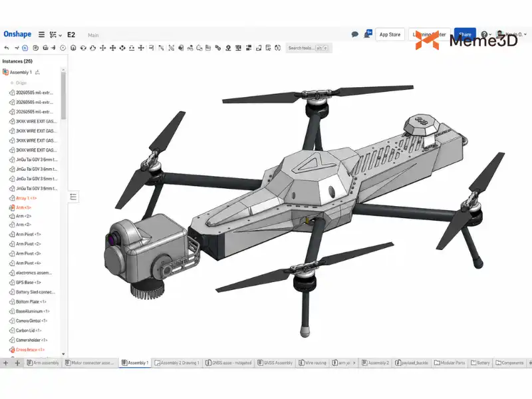The image size is (532, 399).
Task: Click the tab overflow arrow after arm jo tab
Action: [354, 362]
